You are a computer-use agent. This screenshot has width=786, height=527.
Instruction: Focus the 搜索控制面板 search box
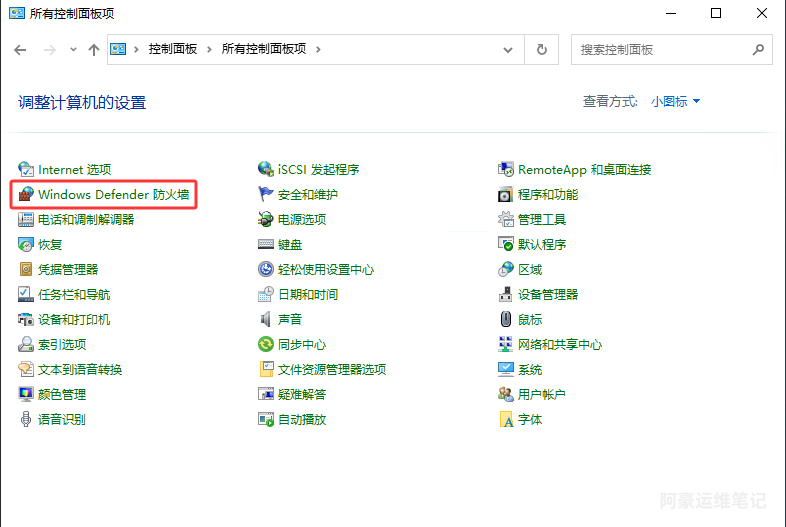[672, 50]
